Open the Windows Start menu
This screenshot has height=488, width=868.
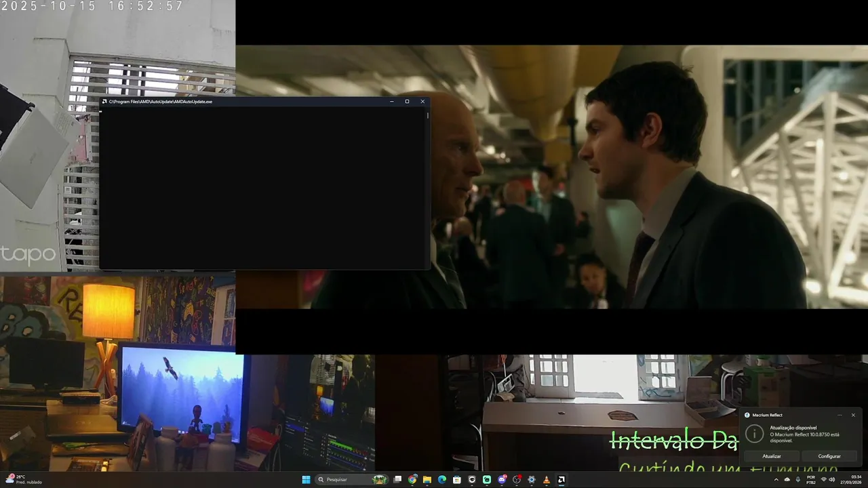(306, 479)
